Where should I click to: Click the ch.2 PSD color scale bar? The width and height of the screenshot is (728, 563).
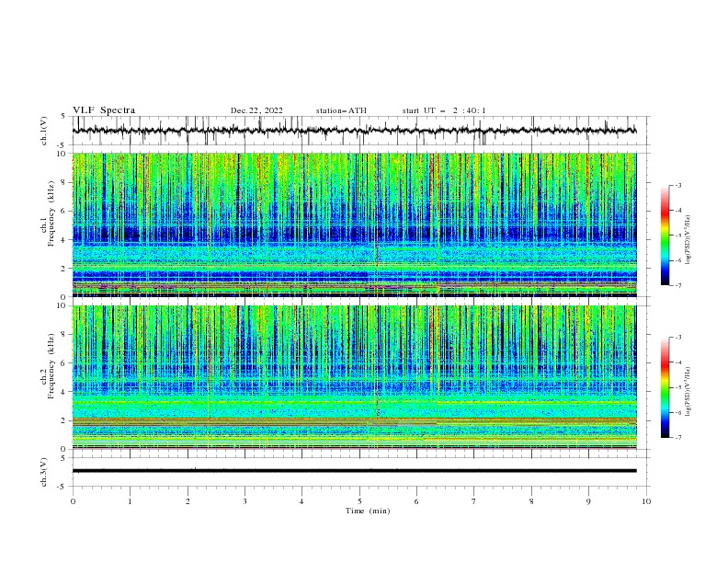(x=665, y=387)
